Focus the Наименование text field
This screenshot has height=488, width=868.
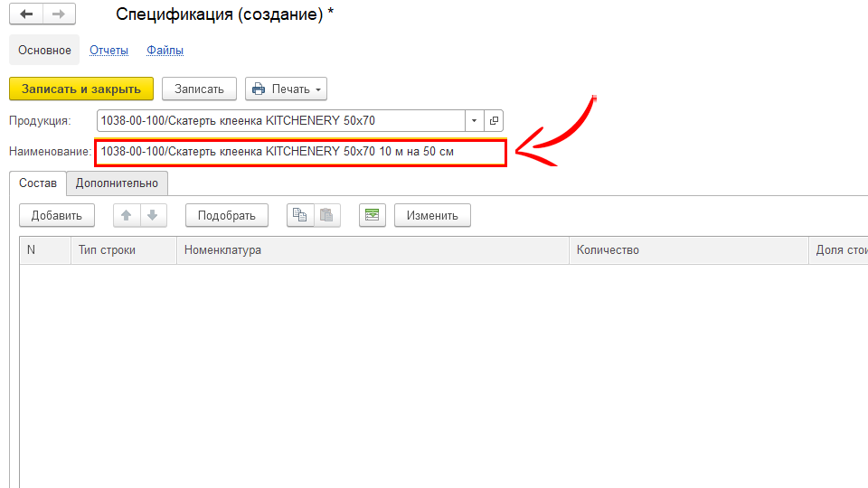pos(300,152)
